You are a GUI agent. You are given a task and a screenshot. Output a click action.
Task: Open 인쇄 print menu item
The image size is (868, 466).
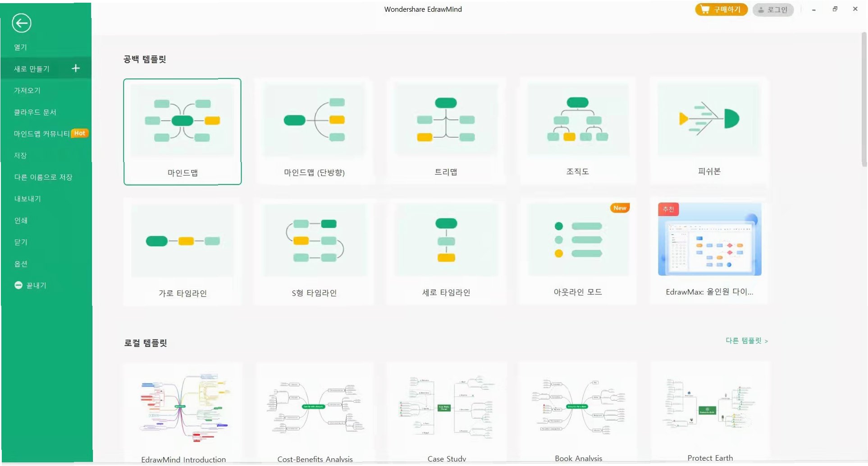[21, 220]
